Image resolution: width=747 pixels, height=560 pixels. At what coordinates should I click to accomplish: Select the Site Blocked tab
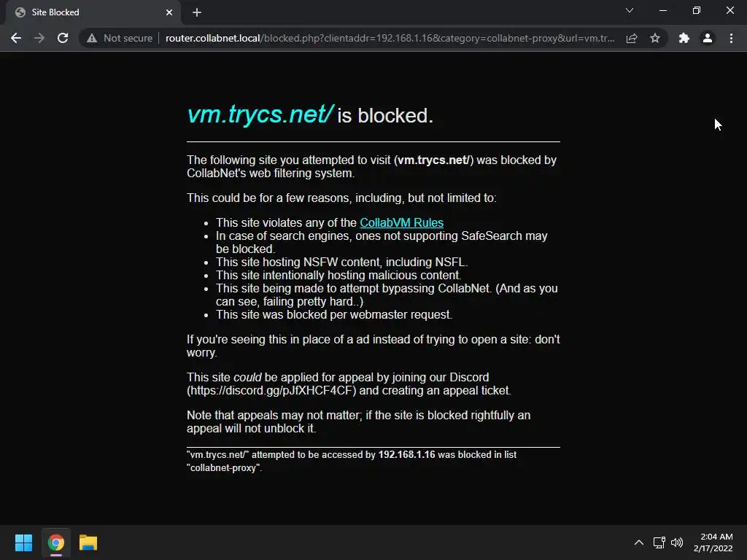pyautogui.click(x=93, y=12)
